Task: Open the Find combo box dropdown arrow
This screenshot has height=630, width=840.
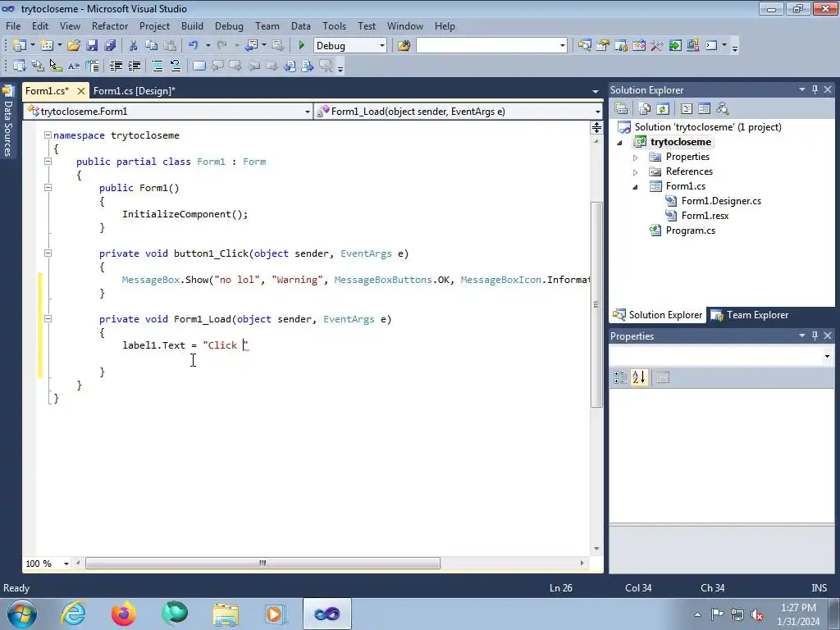Action: click(563, 46)
